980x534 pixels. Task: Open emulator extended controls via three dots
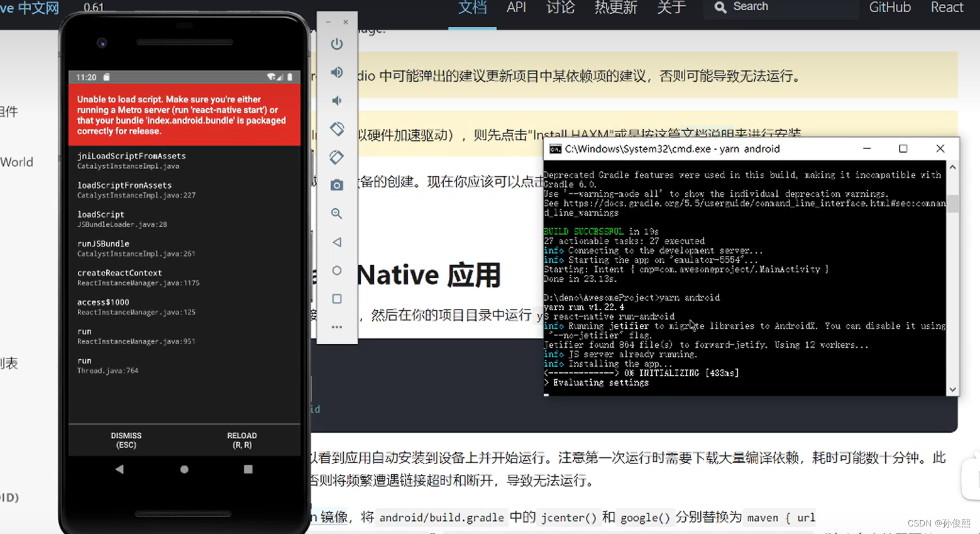click(337, 327)
